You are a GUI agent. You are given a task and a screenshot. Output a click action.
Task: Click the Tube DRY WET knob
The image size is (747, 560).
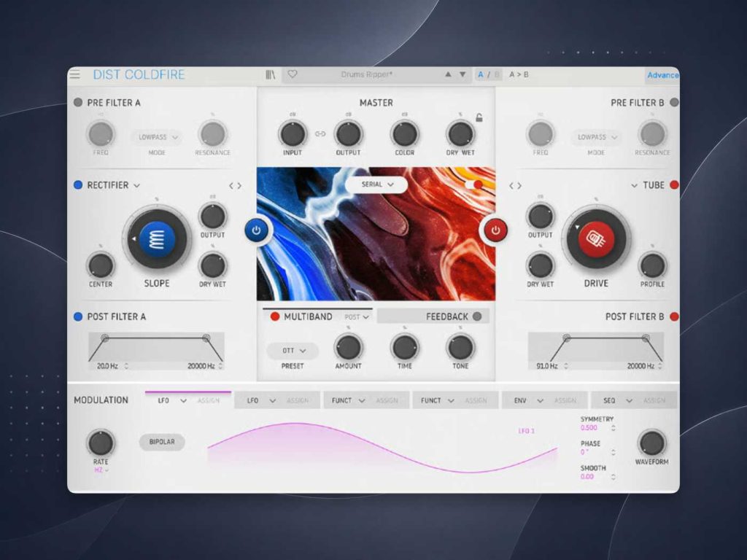[x=541, y=265]
